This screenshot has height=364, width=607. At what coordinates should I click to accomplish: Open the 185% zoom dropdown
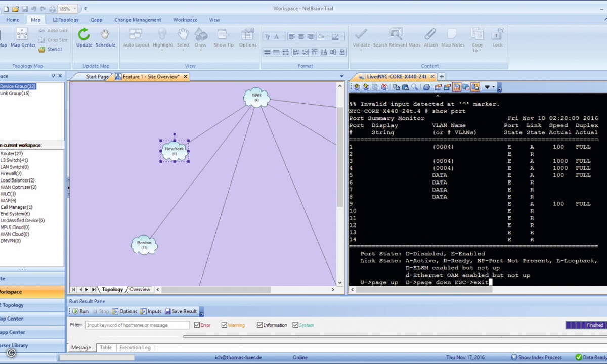(75, 9)
